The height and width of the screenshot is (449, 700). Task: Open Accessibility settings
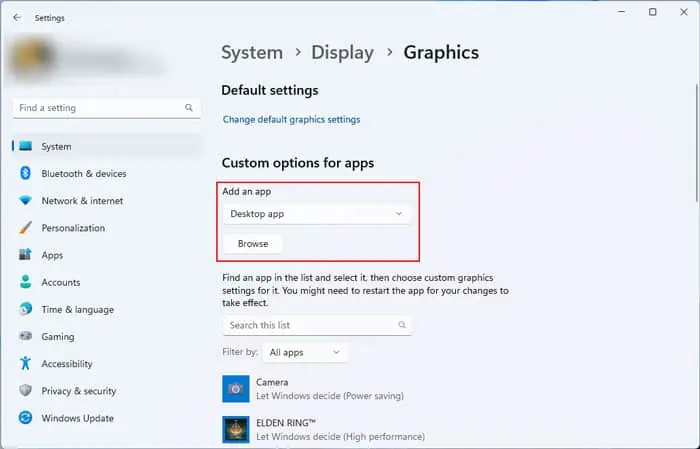pyautogui.click(x=107, y=364)
